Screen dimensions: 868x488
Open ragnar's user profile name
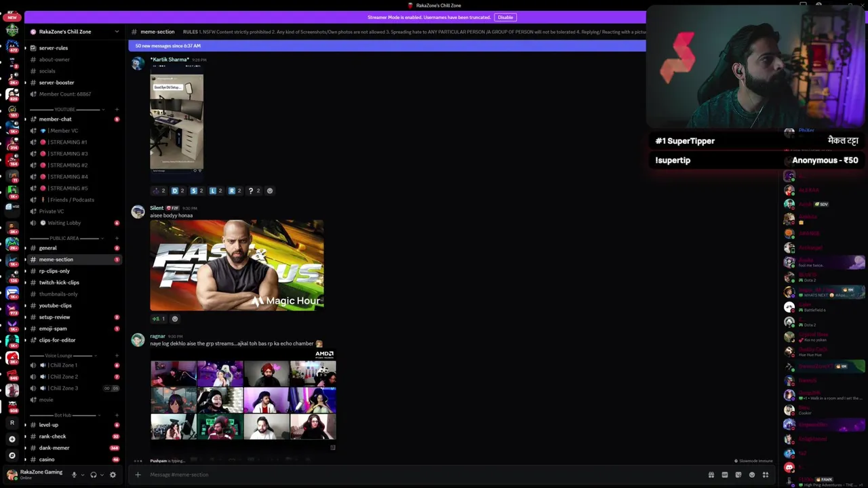(x=157, y=336)
